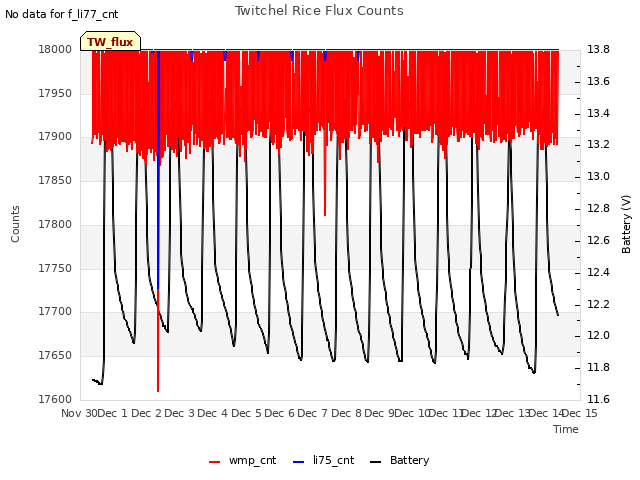Click the red wmp_cnt legend swatch
Screen dimensions: 640x480
pos(214,462)
